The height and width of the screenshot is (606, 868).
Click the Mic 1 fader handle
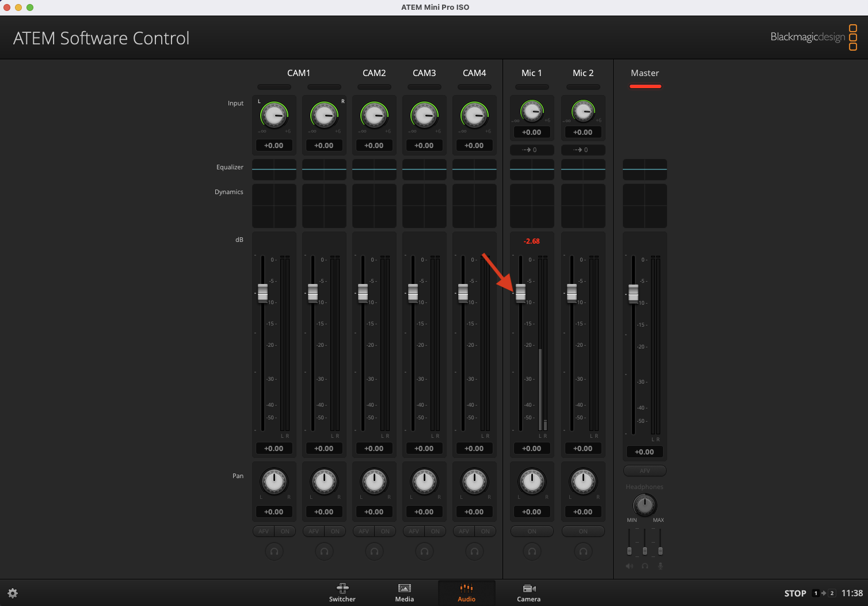tap(520, 293)
